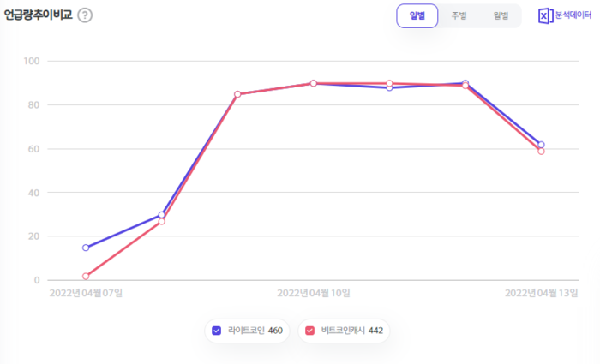
Task: Select the 일별 tab
Action: 417,16
